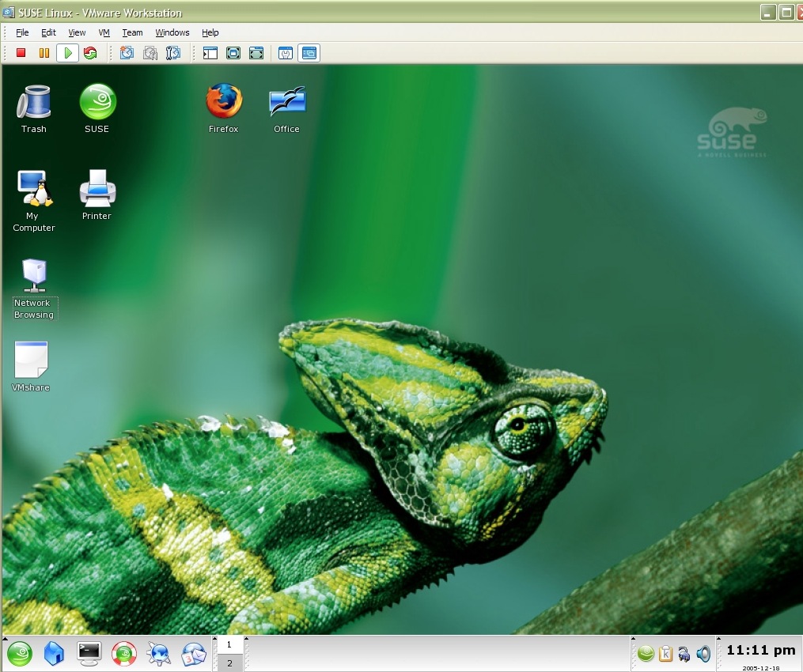Open Firefox from the desktop
This screenshot has width=803, height=672.
pyautogui.click(x=224, y=101)
